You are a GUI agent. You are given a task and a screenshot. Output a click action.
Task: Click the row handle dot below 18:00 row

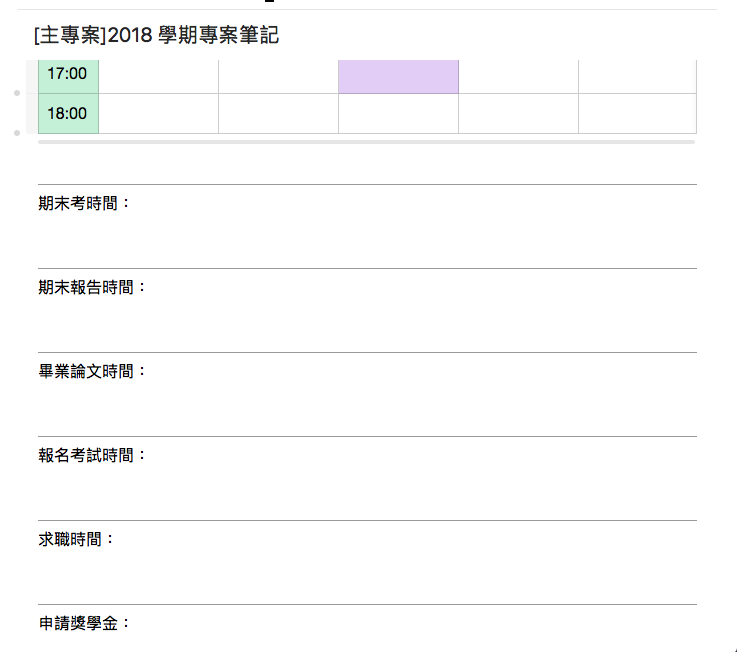coord(17,133)
